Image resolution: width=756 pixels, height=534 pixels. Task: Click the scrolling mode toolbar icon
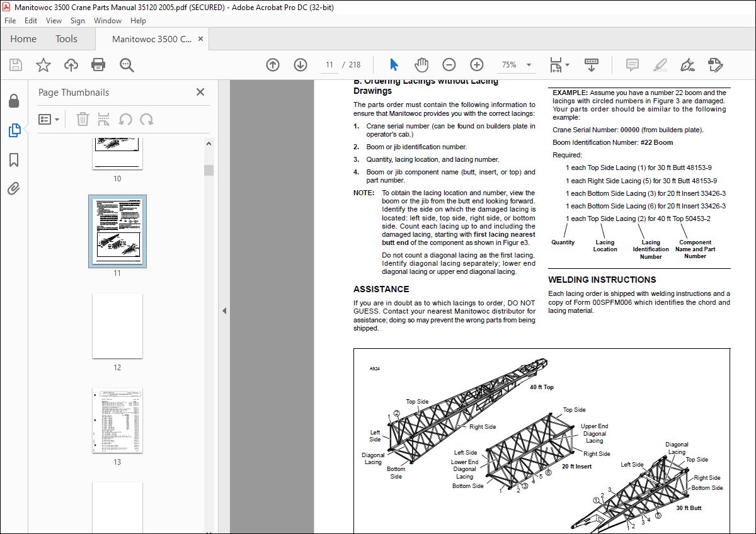click(592, 65)
